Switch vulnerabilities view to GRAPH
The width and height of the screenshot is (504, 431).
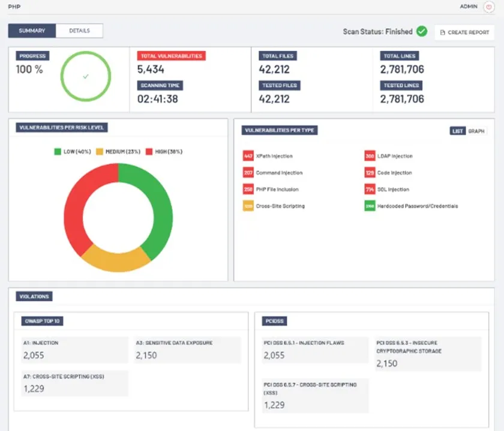click(476, 131)
